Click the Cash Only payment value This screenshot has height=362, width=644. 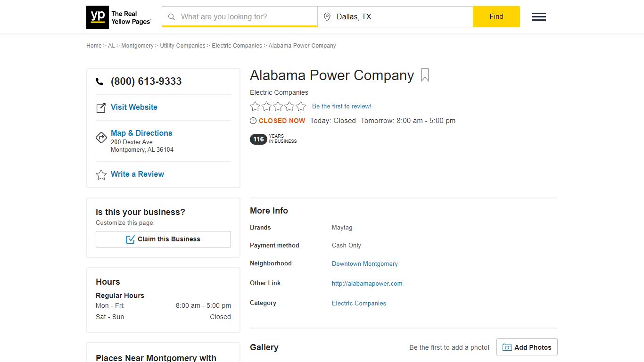(x=347, y=246)
